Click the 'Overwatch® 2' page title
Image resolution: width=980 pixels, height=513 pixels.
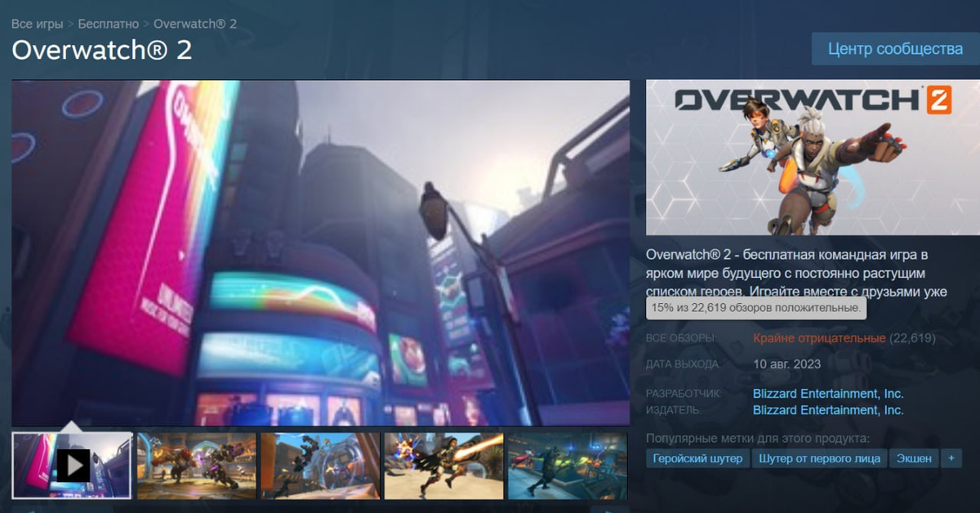click(102, 51)
